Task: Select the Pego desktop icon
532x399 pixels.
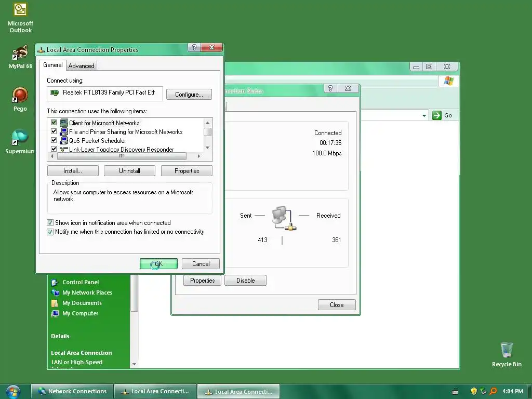Action: (x=20, y=99)
